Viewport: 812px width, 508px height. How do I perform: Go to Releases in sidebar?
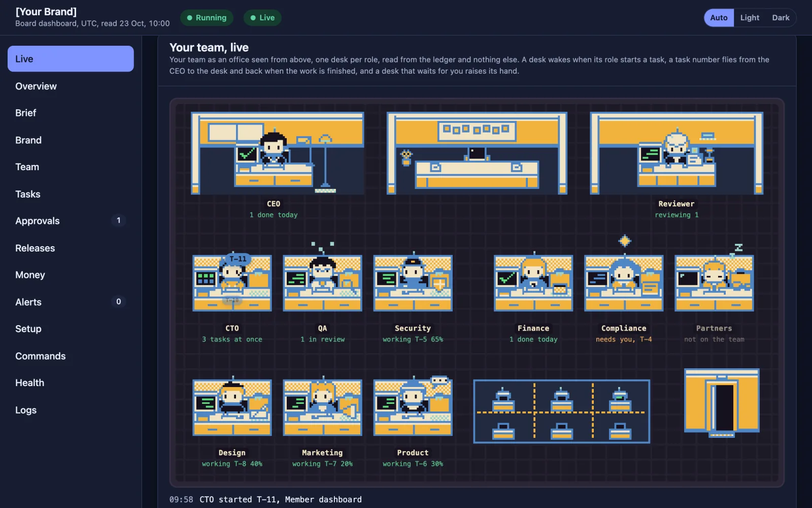click(x=71, y=248)
